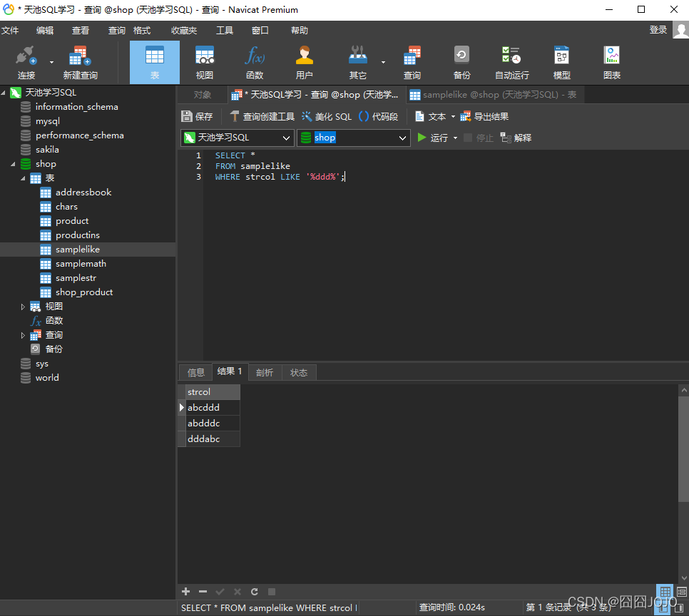
Task: Select the addressbook table in tree
Action: 83,192
